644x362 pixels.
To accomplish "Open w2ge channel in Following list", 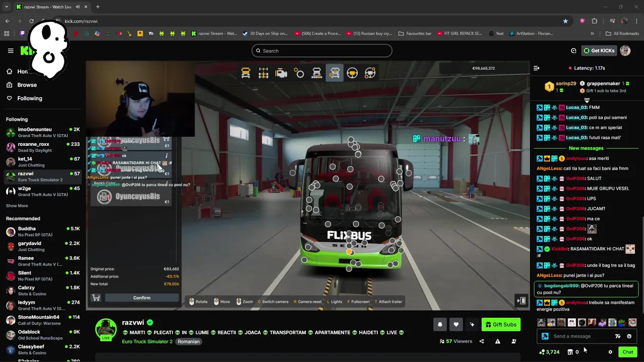I will [43, 191].
